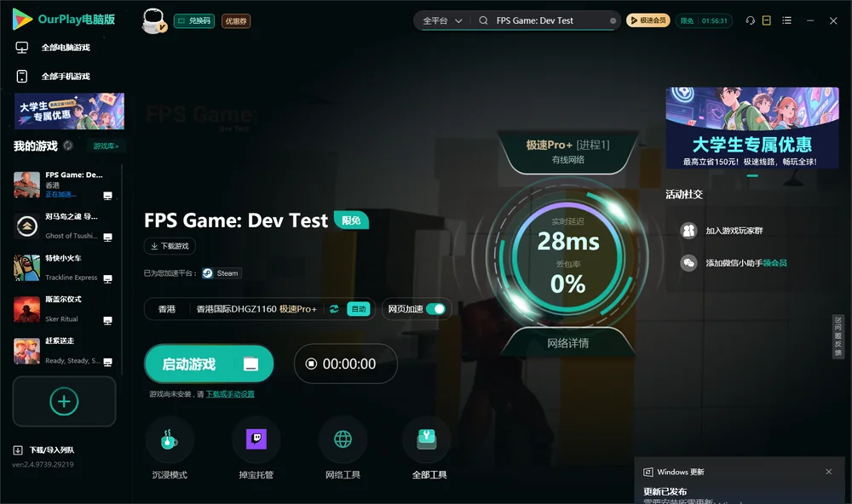
Task: Switch to mini window mode icon
Action: click(x=767, y=20)
